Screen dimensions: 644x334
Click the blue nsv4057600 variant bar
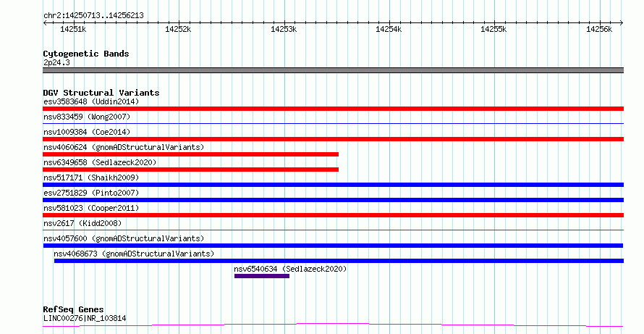pos(333,246)
